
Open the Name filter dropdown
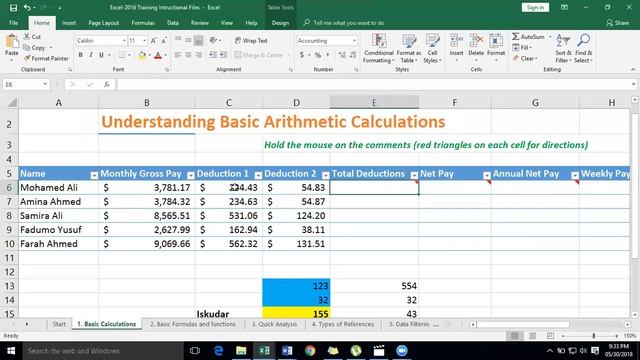94,175
